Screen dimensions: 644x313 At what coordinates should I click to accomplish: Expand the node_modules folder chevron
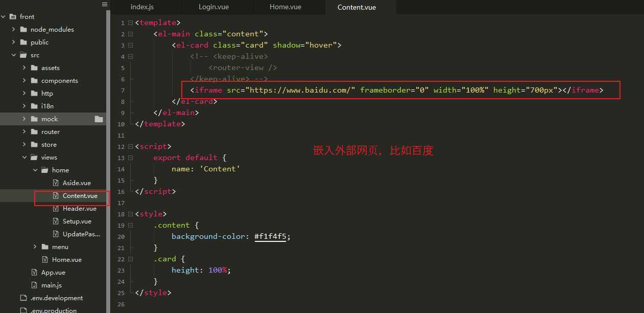click(14, 30)
